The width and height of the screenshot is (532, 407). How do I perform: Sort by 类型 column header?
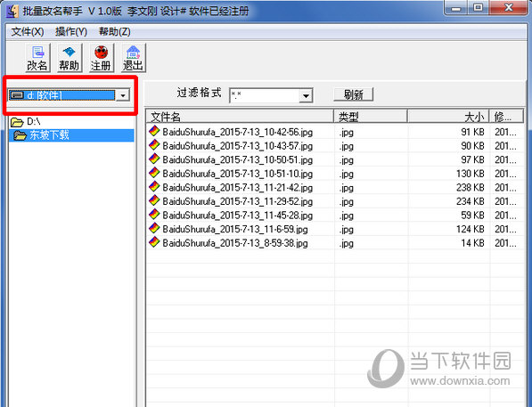[371, 117]
